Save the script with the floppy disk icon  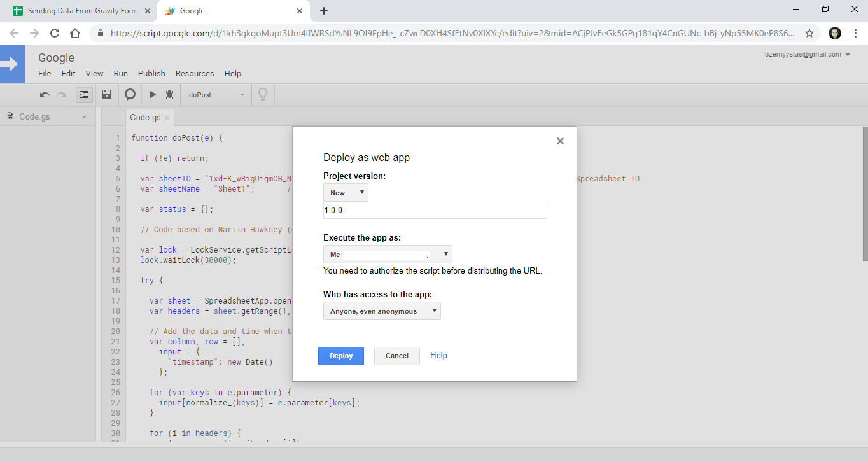(x=107, y=94)
